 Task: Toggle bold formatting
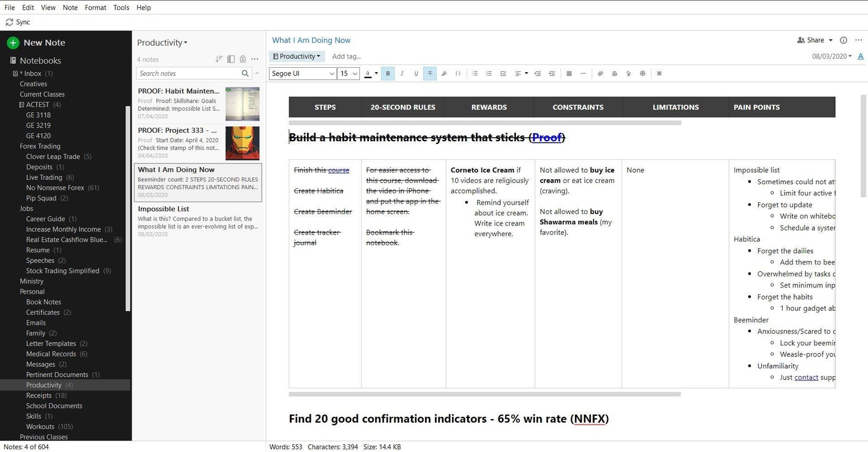(x=388, y=73)
